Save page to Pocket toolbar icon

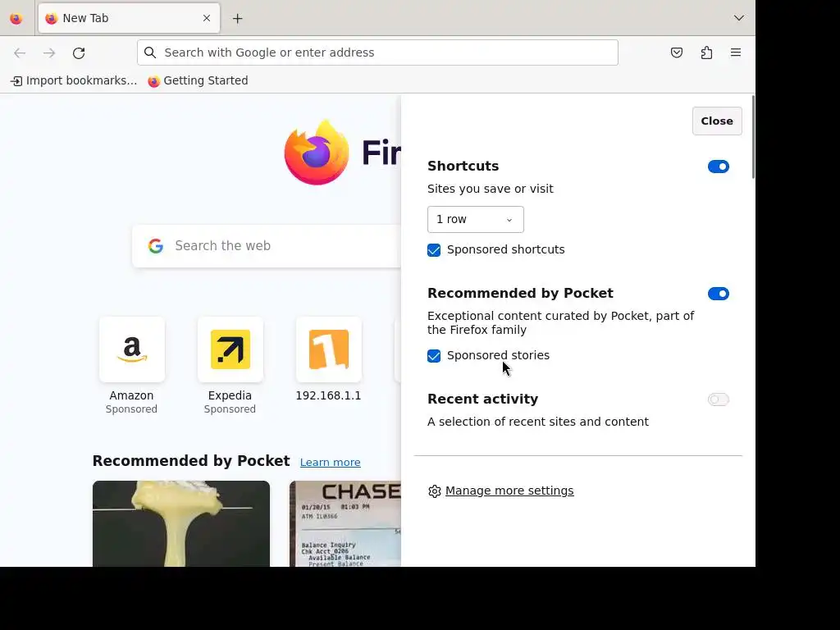click(677, 52)
